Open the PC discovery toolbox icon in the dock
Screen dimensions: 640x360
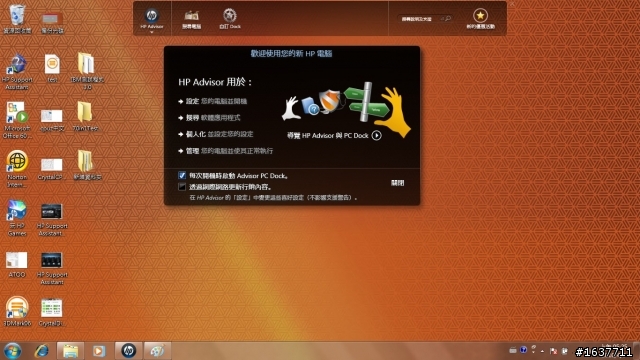191,19
